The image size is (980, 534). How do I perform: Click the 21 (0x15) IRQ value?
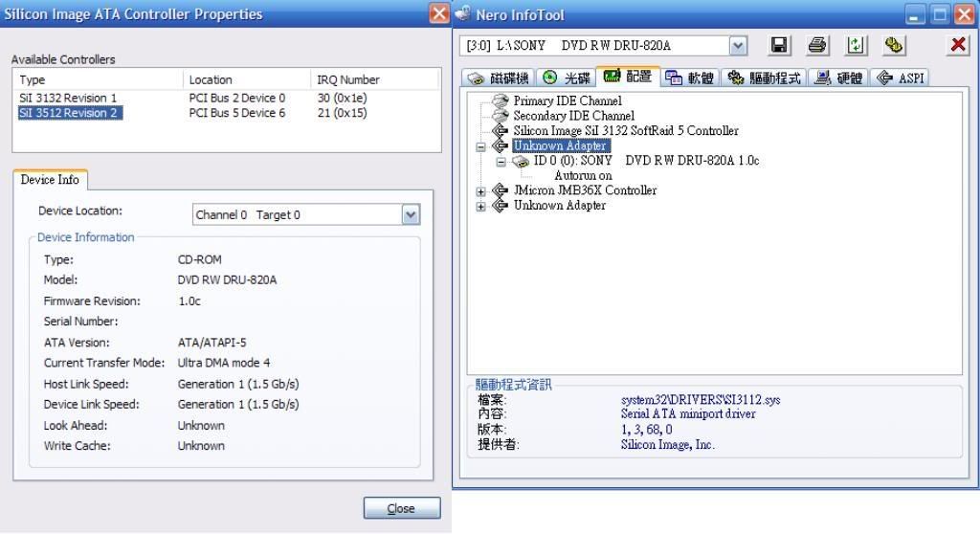[342, 113]
